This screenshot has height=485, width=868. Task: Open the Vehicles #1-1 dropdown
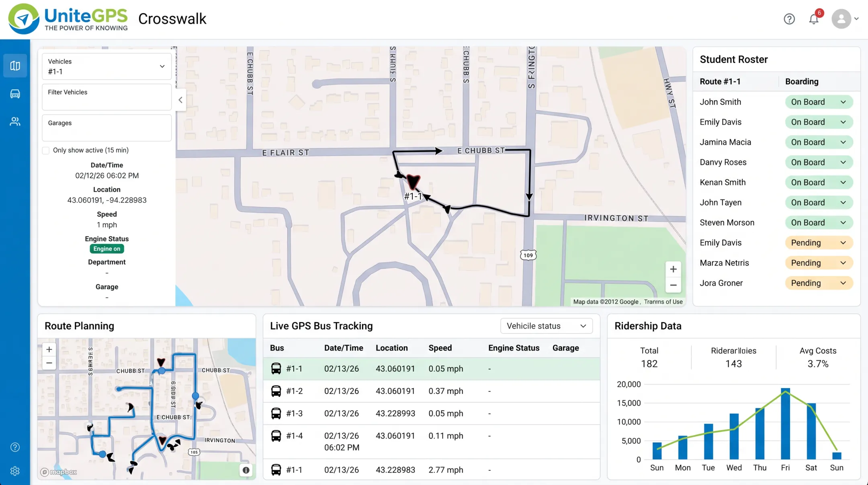click(x=106, y=66)
